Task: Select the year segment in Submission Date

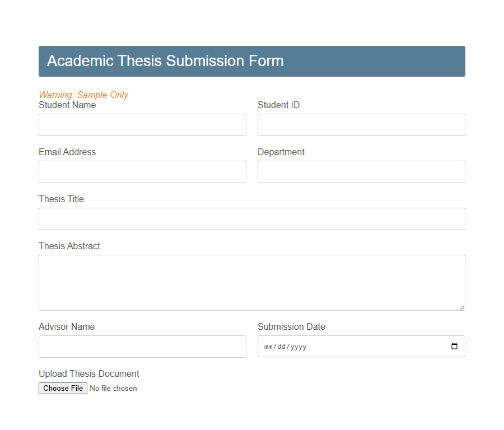Action: [x=298, y=346]
